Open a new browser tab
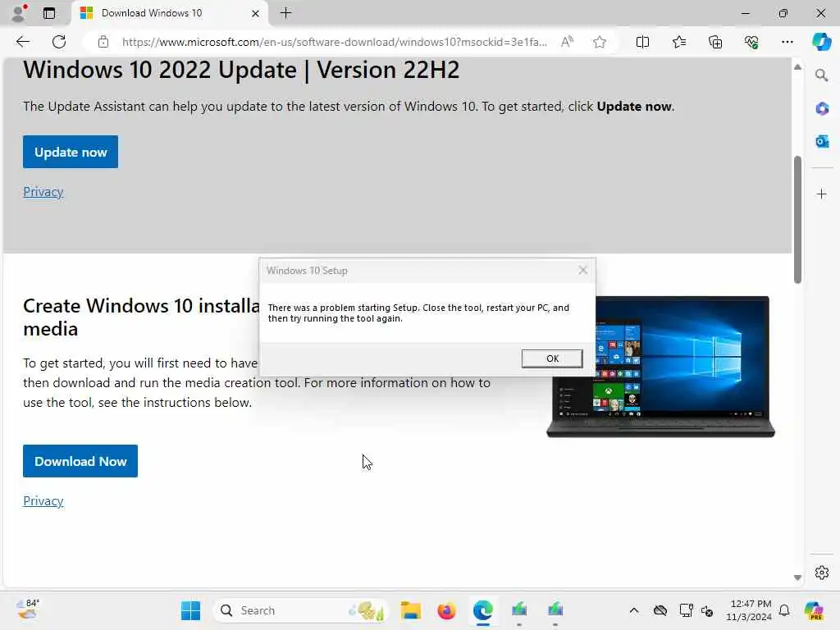 (286, 13)
